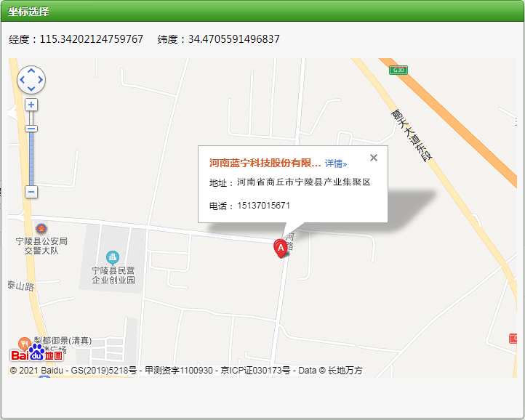Screen dimensions: 525x420
Task: Click the 梨都御景 restaurant POI icon
Action: coord(24,342)
